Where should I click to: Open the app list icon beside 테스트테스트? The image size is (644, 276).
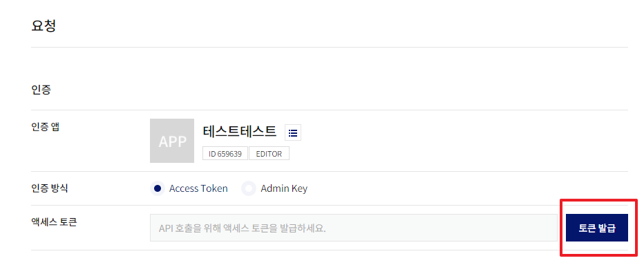(293, 132)
